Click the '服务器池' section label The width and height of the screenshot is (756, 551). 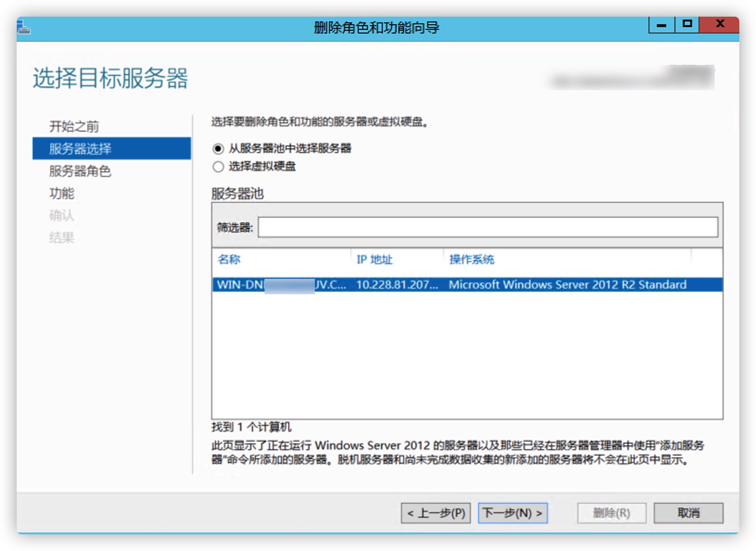(238, 194)
